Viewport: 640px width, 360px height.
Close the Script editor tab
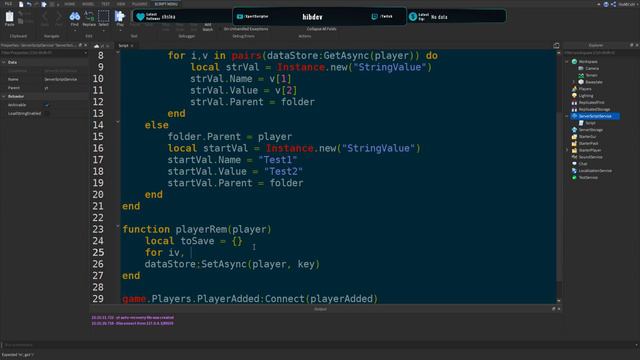click(x=132, y=46)
